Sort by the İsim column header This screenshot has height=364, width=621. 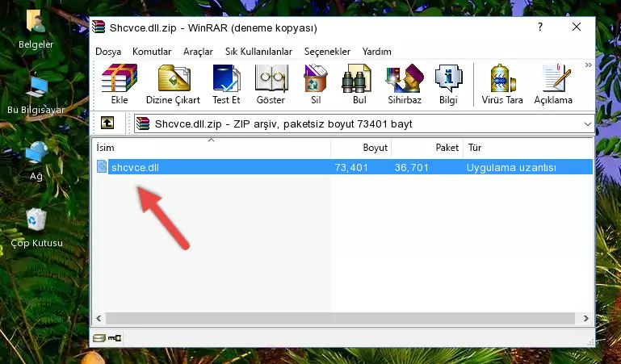click(x=212, y=148)
